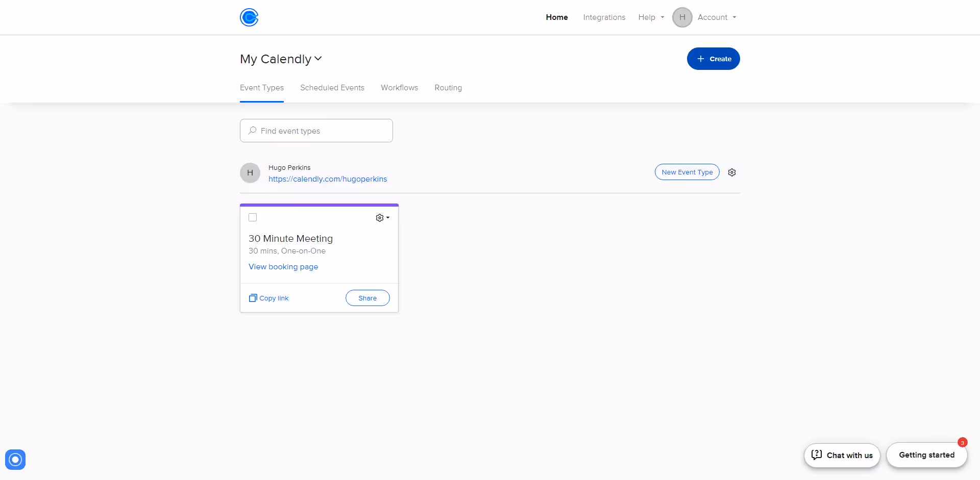Click the H avatar in top navigation

pyautogui.click(x=682, y=17)
